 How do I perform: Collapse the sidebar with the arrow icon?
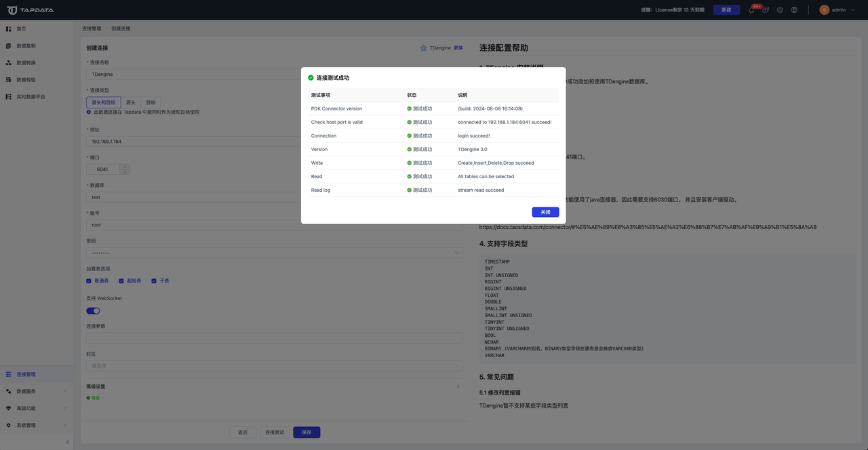tap(67, 442)
